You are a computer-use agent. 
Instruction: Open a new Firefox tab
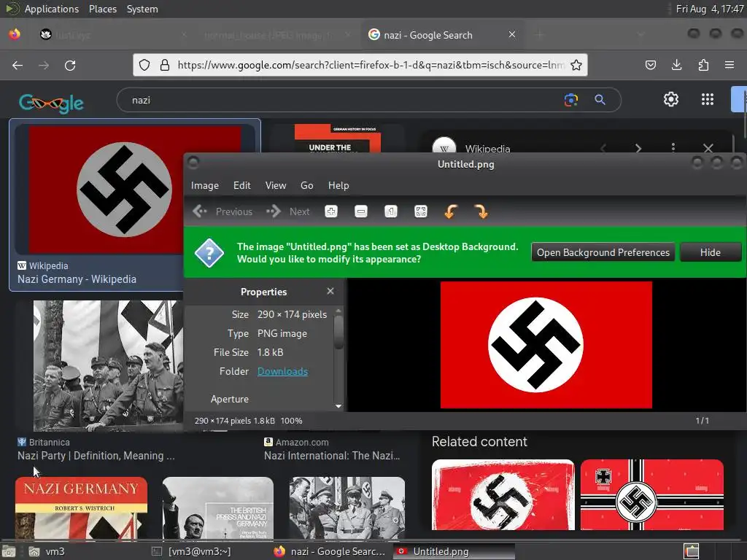pyautogui.click(x=539, y=34)
